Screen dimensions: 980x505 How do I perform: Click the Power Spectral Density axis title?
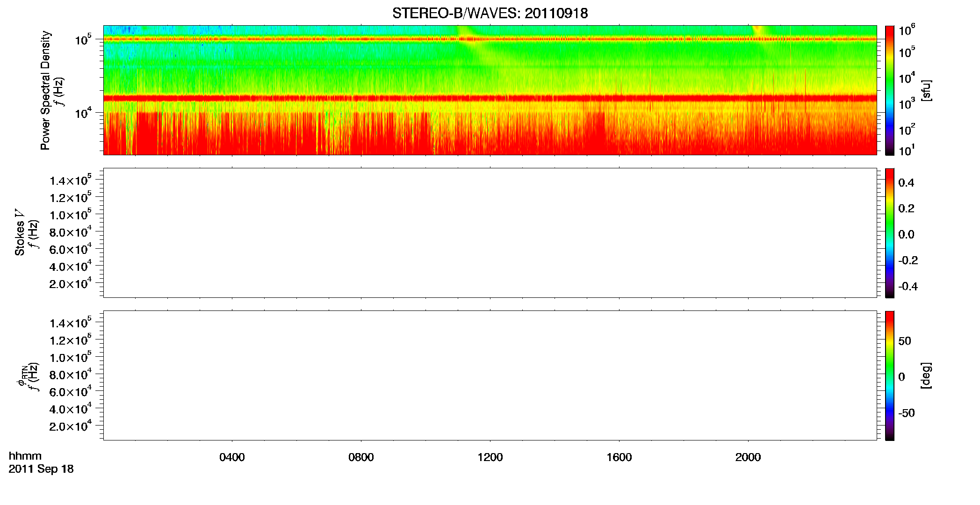[45, 90]
